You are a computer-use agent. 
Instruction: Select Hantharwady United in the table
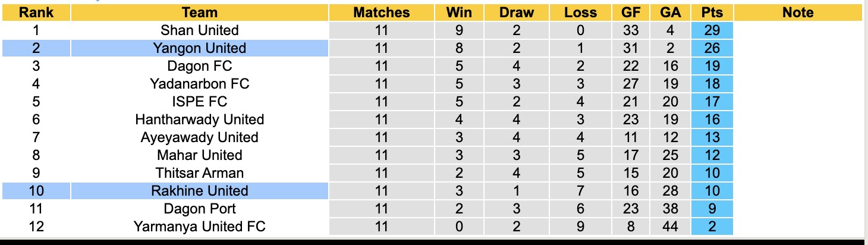click(200, 120)
